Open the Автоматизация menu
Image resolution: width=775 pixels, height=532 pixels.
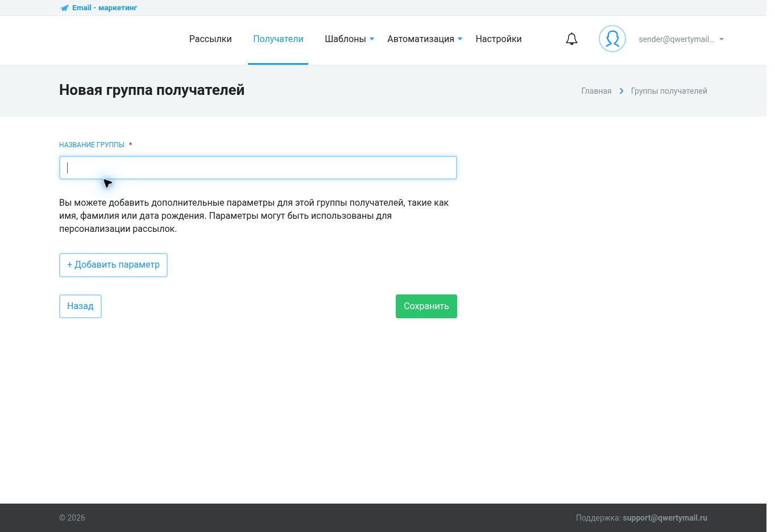click(421, 39)
